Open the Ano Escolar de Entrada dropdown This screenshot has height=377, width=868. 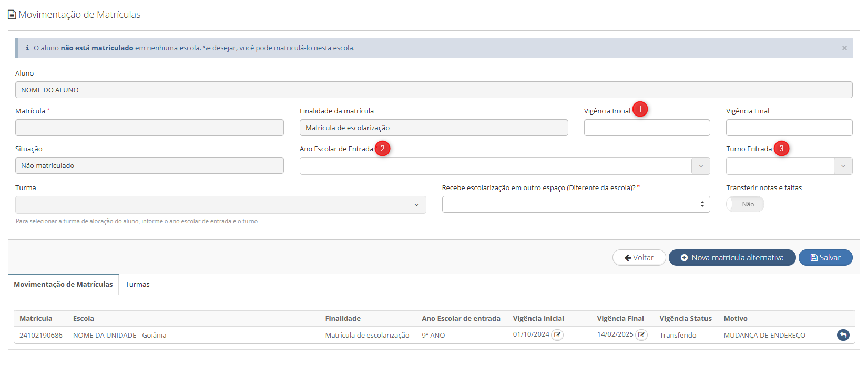505,166
